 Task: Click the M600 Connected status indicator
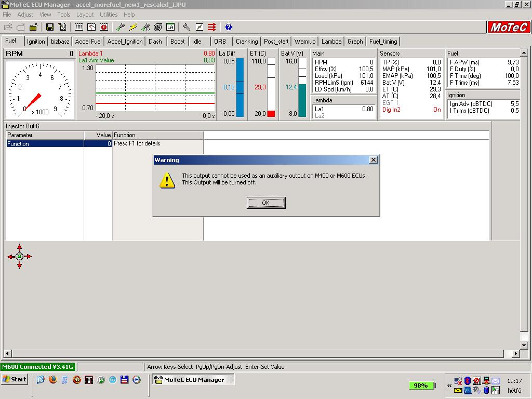pyautogui.click(x=37, y=367)
